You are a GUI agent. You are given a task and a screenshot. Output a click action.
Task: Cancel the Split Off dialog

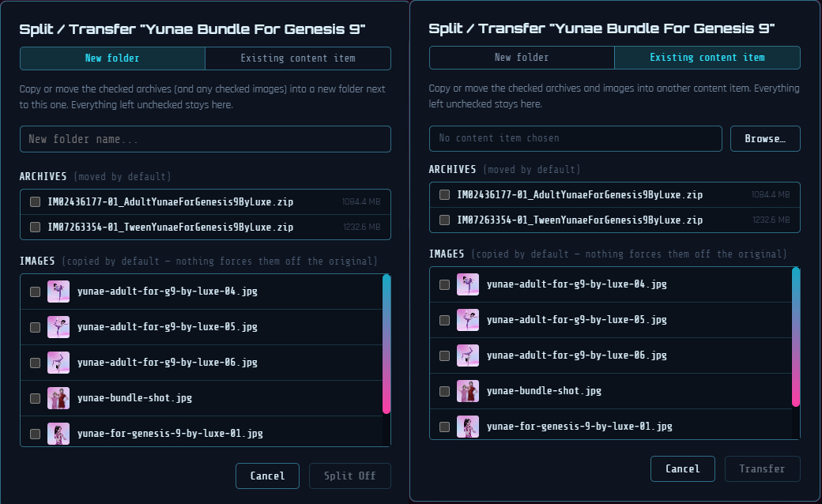pos(267,476)
